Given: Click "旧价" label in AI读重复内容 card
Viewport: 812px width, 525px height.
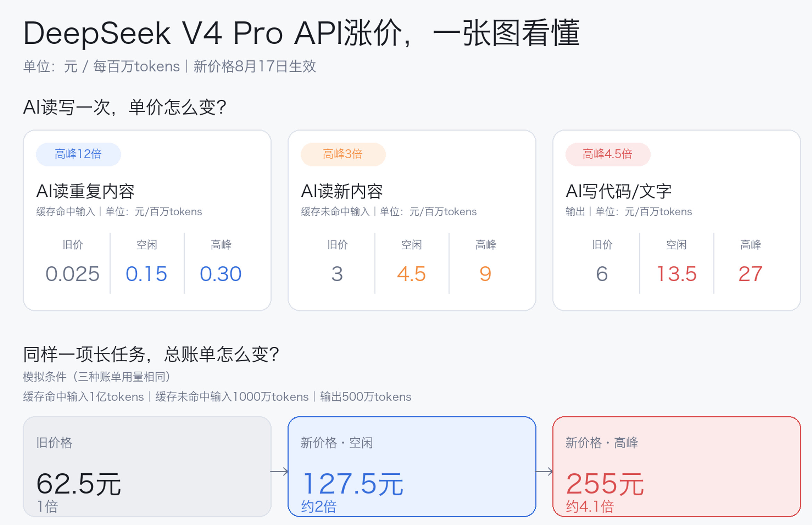Looking at the screenshot, I should pos(73,245).
